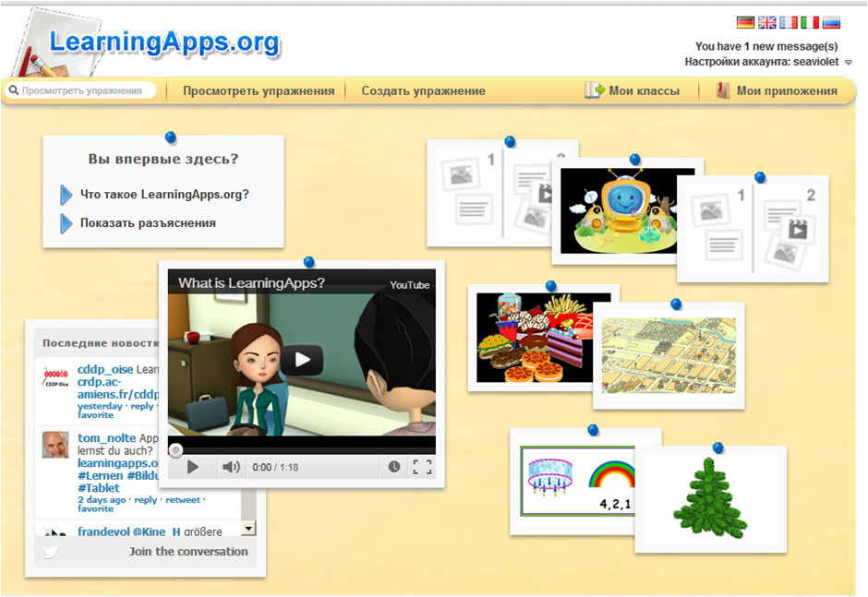Click the Watch Later clock icon
The width and height of the screenshot is (868, 597).
click(393, 467)
